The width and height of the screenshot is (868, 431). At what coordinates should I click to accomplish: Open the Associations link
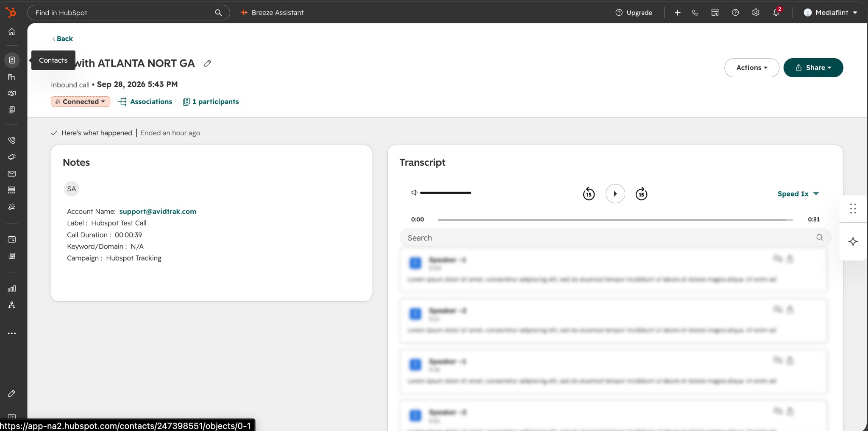pyautogui.click(x=145, y=102)
